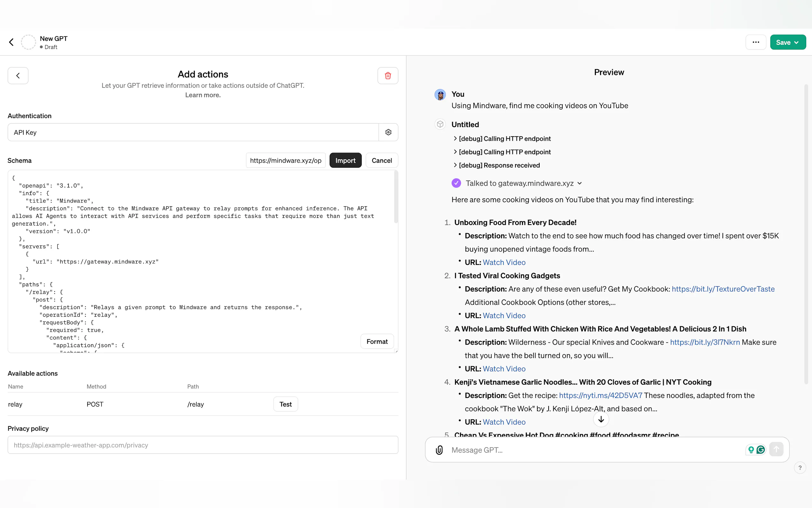Expand first '[debug] Calling HTTP endpoint' entry

click(x=455, y=139)
